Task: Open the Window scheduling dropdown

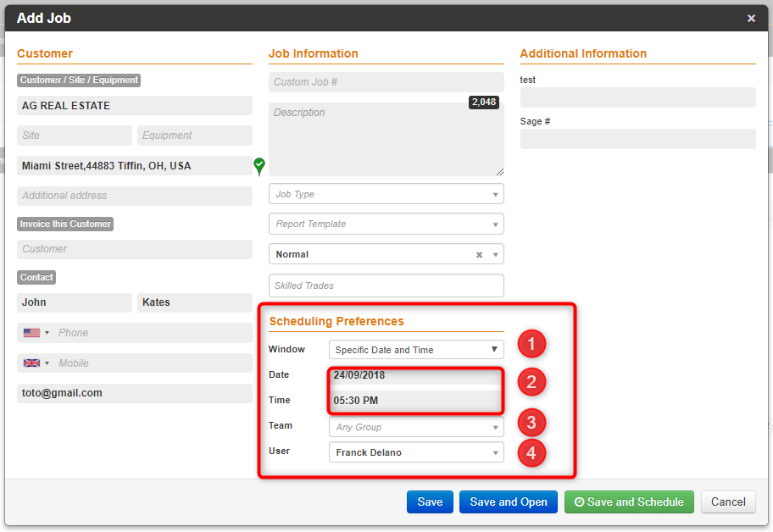Action: (x=416, y=350)
